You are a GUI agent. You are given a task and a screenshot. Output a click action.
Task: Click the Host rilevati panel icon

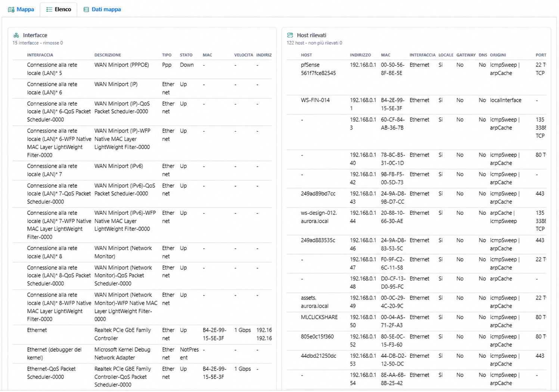[x=290, y=35]
